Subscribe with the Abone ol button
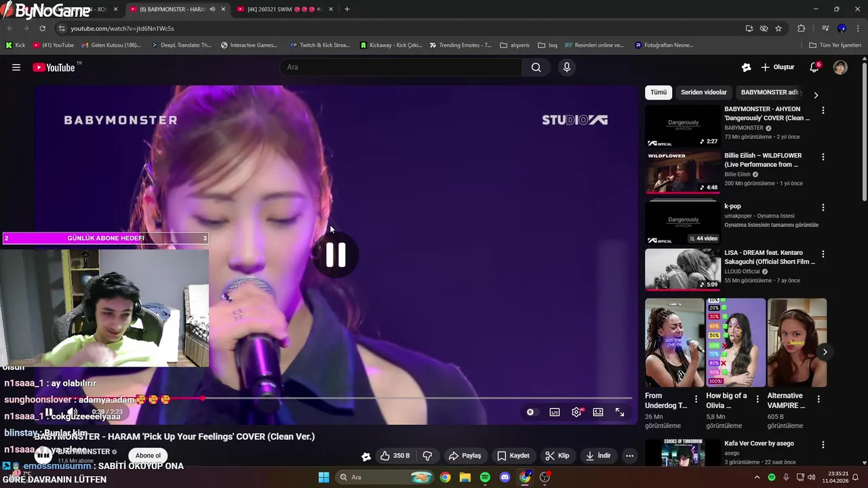 148,455
